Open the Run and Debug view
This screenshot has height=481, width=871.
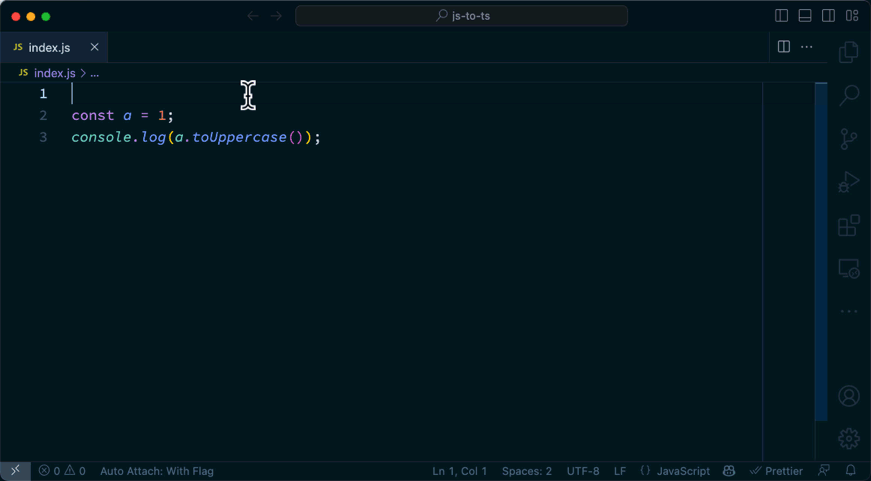pyautogui.click(x=849, y=182)
